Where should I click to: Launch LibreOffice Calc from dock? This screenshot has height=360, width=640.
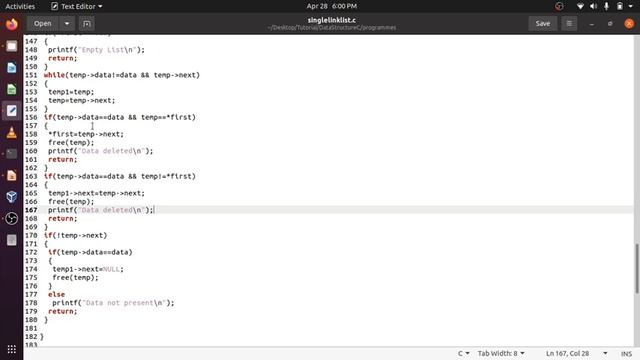11,89
